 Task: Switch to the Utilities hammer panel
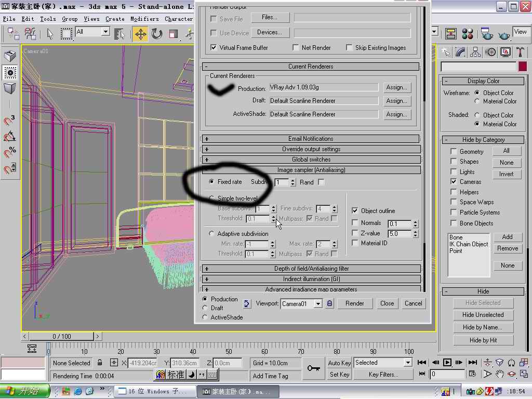coord(520,52)
